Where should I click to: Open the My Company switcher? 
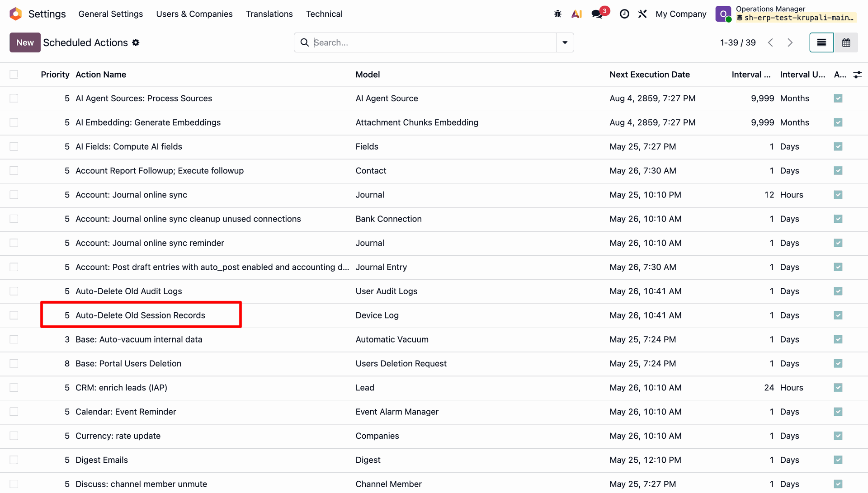pos(681,14)
